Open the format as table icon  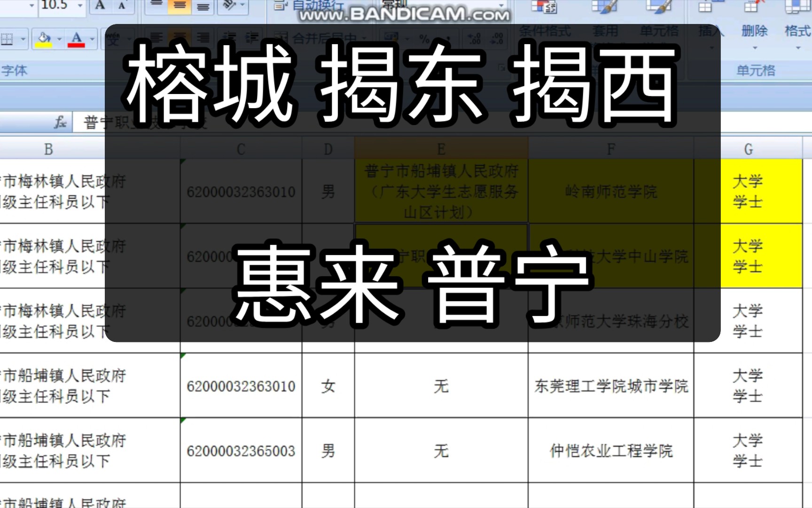point(604,7)
